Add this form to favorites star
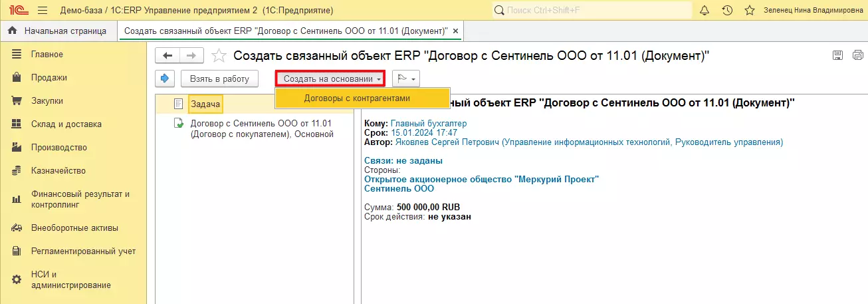The image size is (868, 304). point(218,56)
